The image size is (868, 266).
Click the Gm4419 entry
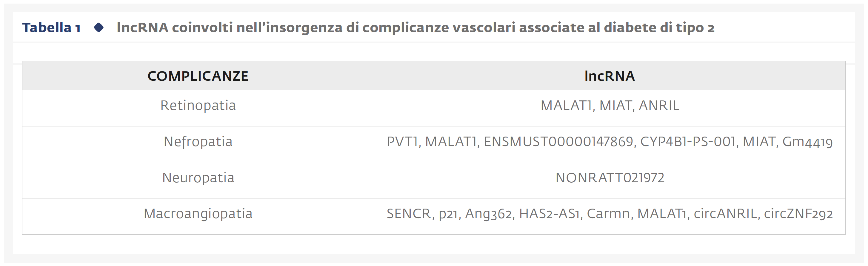807,142
